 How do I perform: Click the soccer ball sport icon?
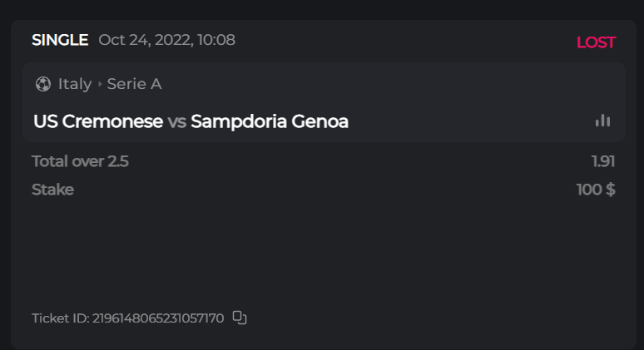43,84
